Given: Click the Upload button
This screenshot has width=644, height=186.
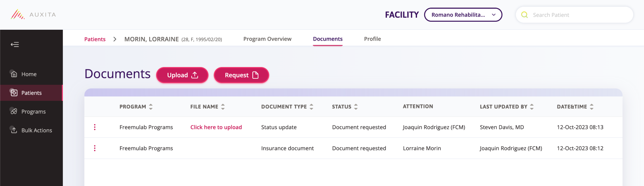Looking at the screenshot, I should coord(182,75).
